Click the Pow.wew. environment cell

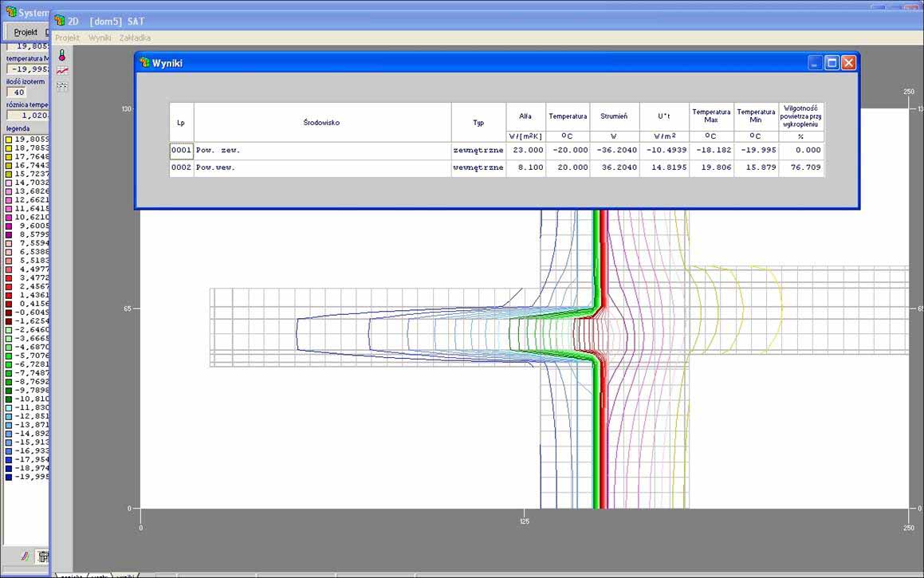point(322,167)
